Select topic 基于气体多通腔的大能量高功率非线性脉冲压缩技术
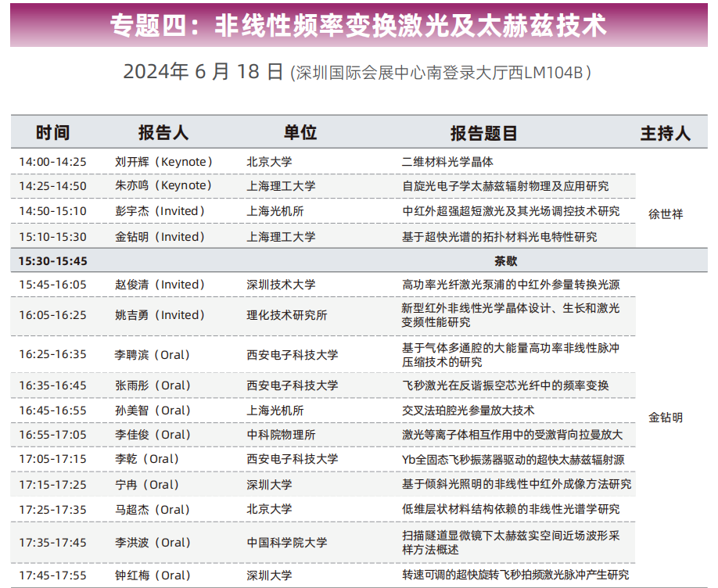Image resolution: width=718 pixels, height=588 pixels. [511, 355]
